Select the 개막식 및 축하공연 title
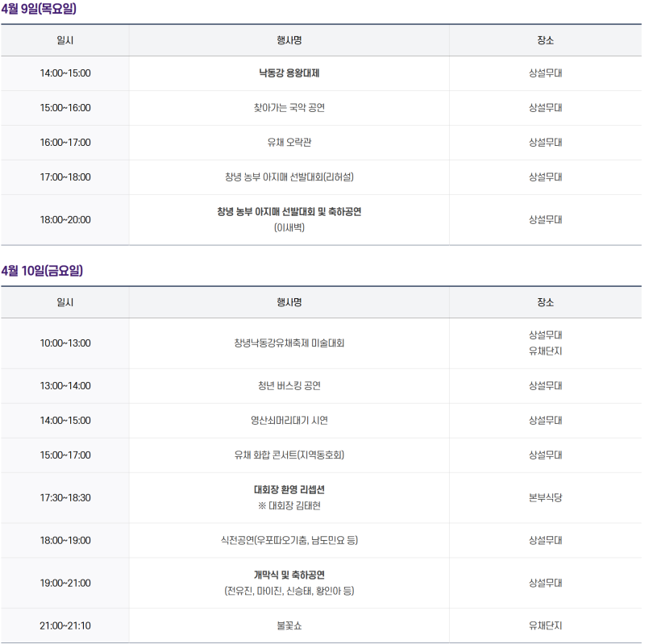The width and height of the screenshot is (645, 644). pos(289,575)
